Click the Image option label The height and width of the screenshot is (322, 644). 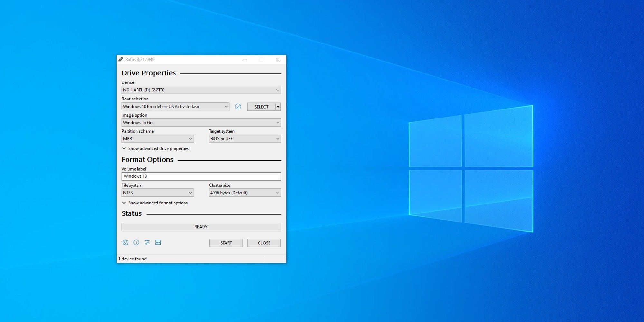134,115
